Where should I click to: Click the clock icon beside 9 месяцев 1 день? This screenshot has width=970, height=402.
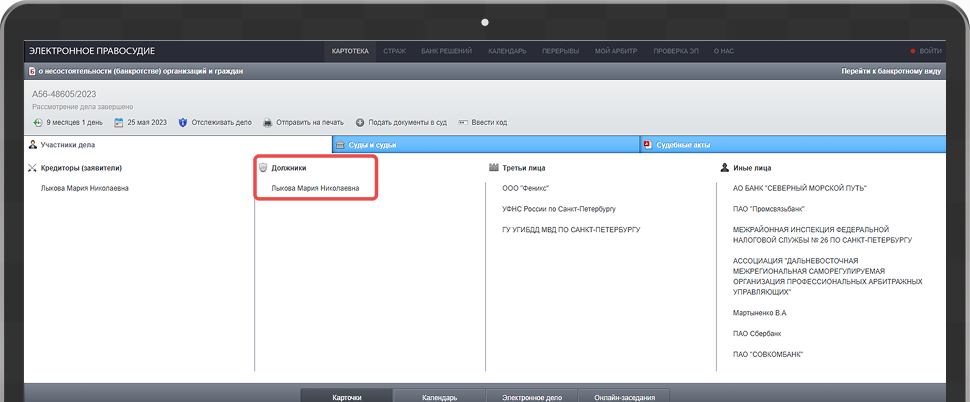click(x=38, y=123)
